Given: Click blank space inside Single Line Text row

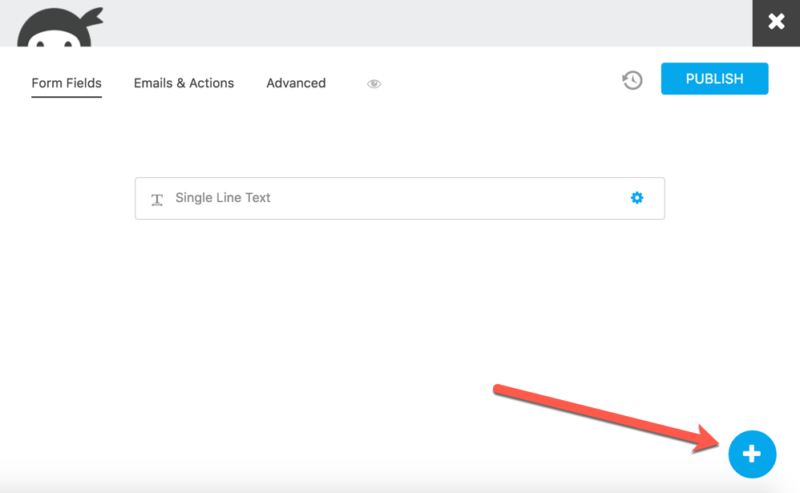Looking at the screenshot, I should tap(450, 198).
